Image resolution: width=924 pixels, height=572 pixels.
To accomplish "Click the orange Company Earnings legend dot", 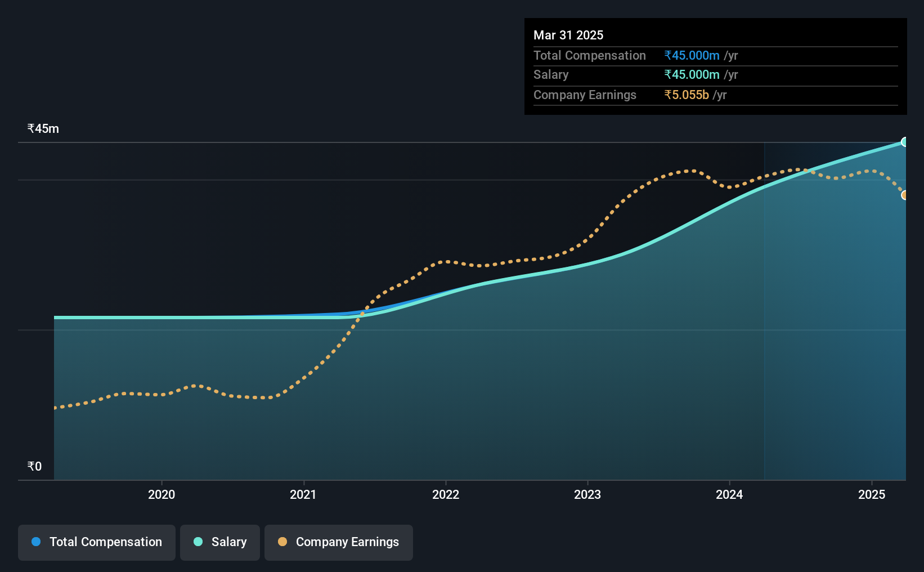I will 282,542.
